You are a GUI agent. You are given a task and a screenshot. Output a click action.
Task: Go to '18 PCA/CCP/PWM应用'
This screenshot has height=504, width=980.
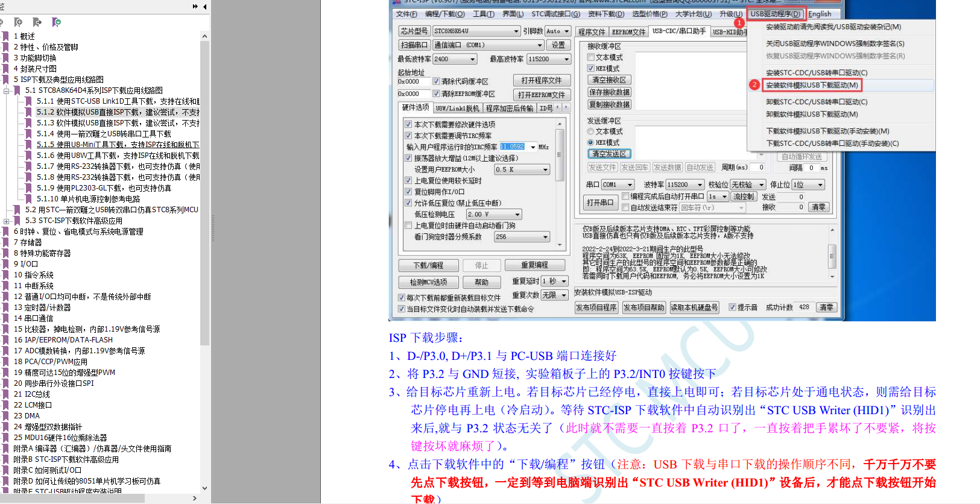coord(51,362)
